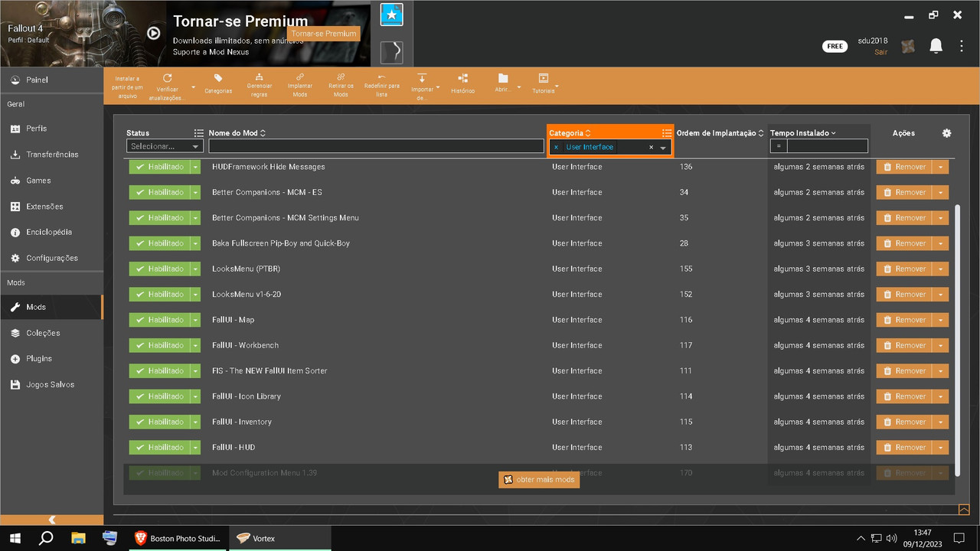Click the Install from file toolbar item

point(127,86)
